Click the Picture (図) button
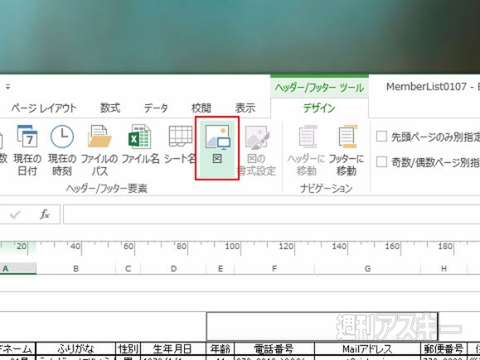The width and height of the screenshot is (480, 360). tap(217, 148)
